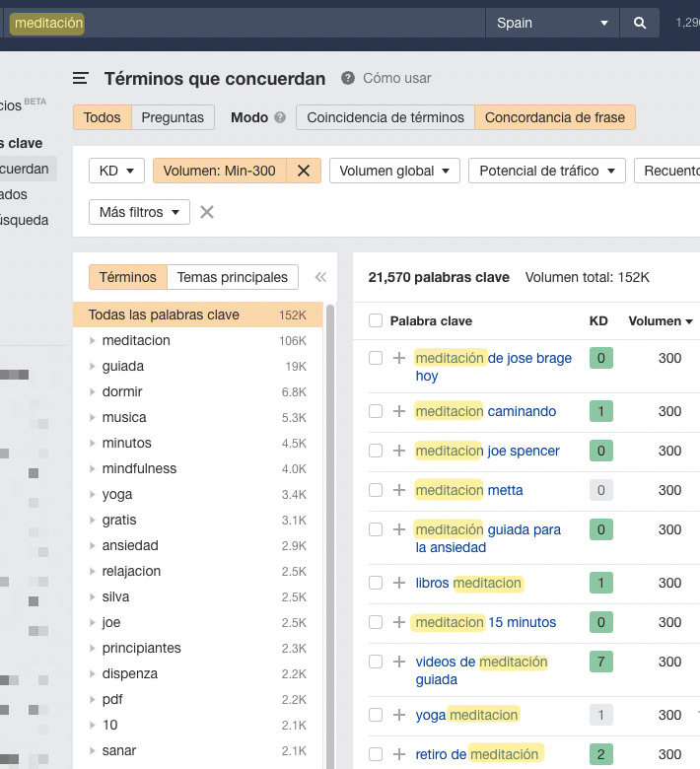Click the plus icon beside 'libros meditacion'
This screenshot has height=769, width=700.
click(399, 583)
